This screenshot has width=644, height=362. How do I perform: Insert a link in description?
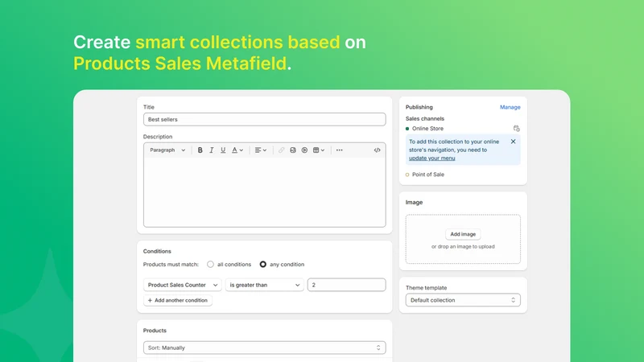click(x=281, y=150)
